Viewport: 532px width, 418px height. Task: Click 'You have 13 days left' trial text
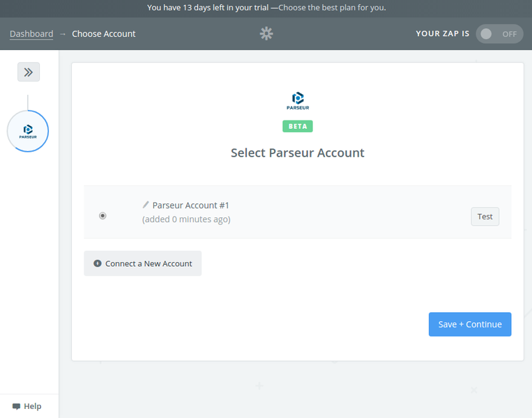pos(208,8)
